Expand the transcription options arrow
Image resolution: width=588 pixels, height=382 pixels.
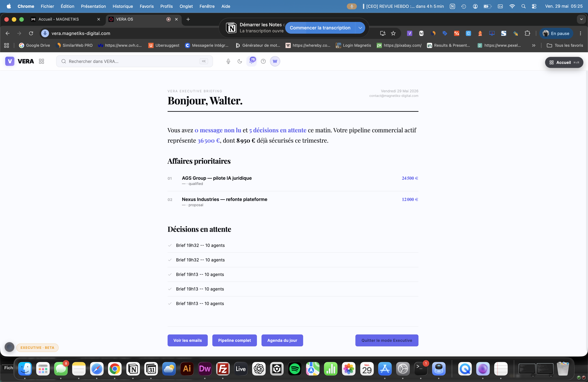pyautogui.click(x=360, y=28)
